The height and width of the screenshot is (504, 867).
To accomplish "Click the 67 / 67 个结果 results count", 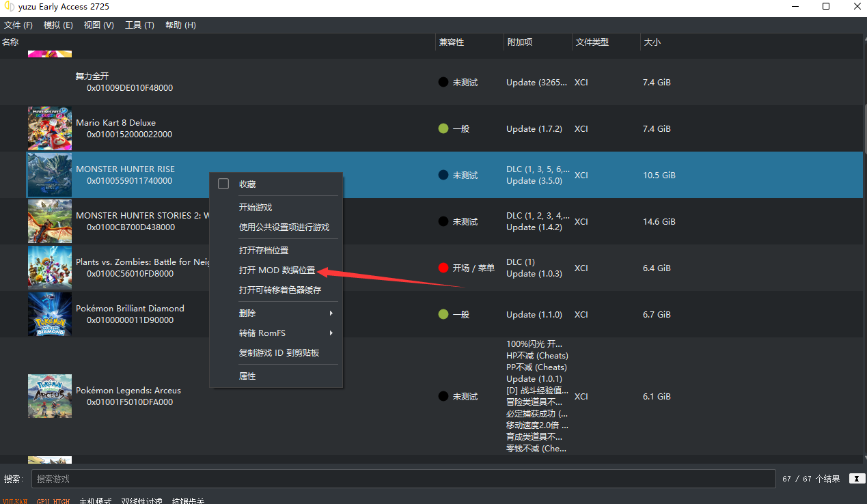I will click(812, 479).
